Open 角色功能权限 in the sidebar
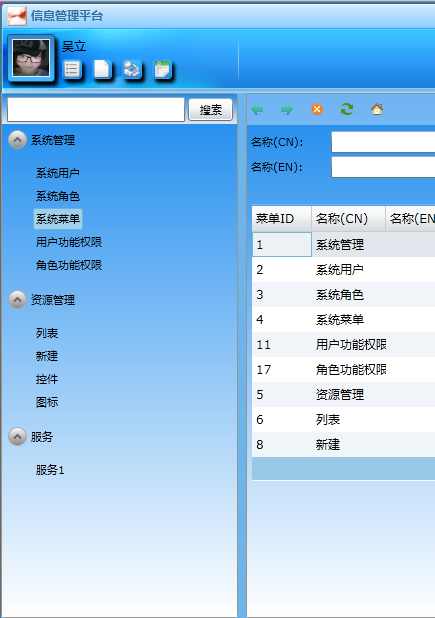435x618 pixels. coord(69,265)
